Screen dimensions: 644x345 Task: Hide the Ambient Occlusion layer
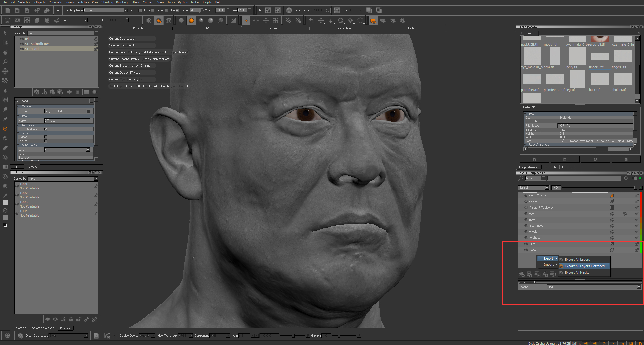coord(526,208)
